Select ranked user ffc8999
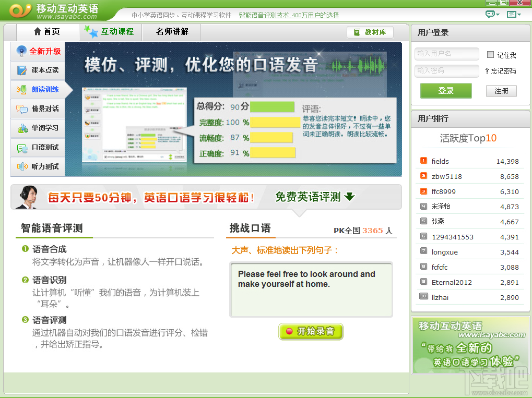The height and width of the screenshot is (398, 532). click(469, 191)
